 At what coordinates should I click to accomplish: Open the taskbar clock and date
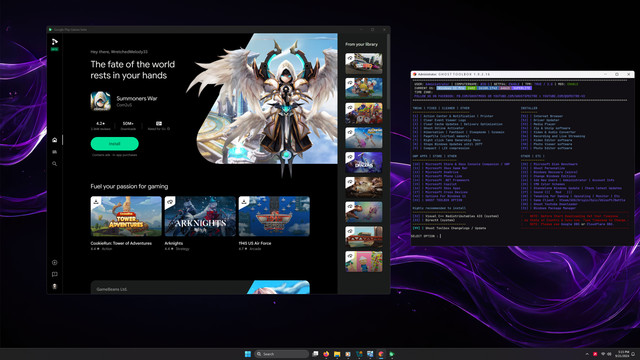[x=623, y=354]
